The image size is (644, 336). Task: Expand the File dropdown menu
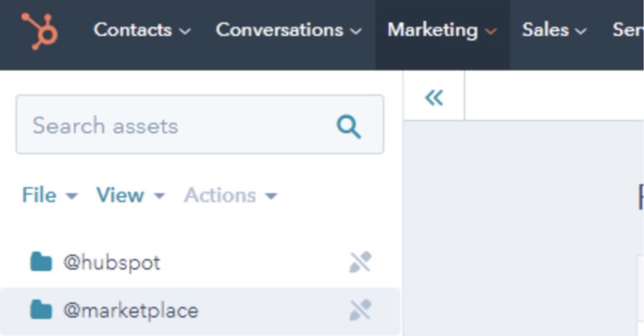(49, 195)
